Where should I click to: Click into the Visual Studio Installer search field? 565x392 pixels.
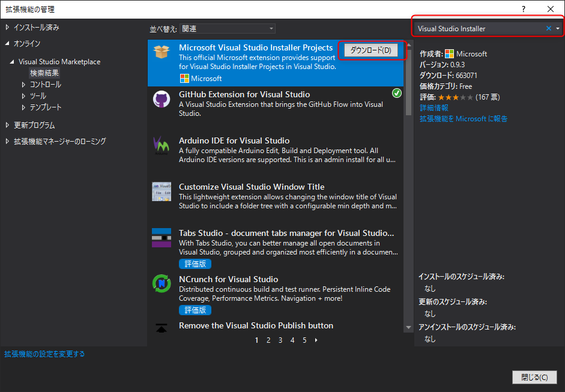coord(479,29)
